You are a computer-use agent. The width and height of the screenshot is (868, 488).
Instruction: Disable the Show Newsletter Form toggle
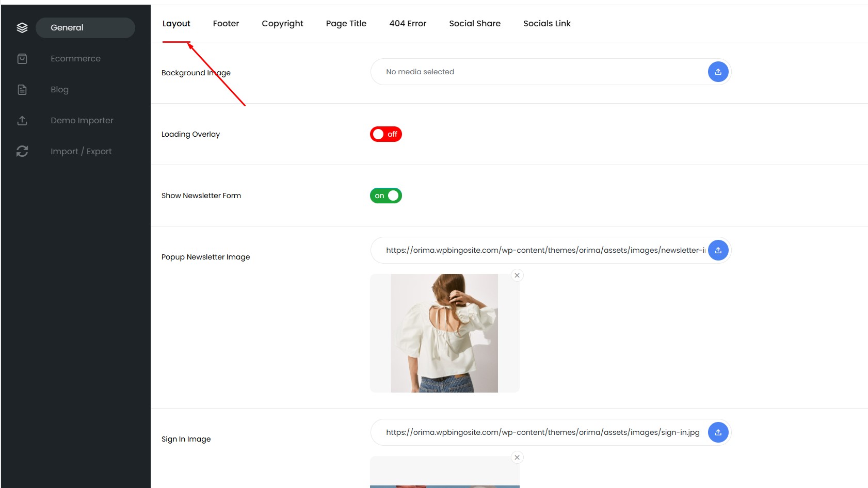386,196
